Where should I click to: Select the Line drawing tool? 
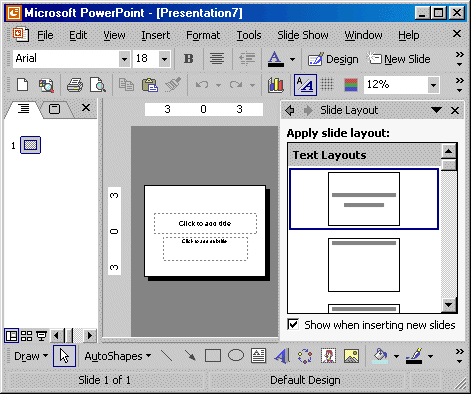pyautogui.click(x=166, y=356)
